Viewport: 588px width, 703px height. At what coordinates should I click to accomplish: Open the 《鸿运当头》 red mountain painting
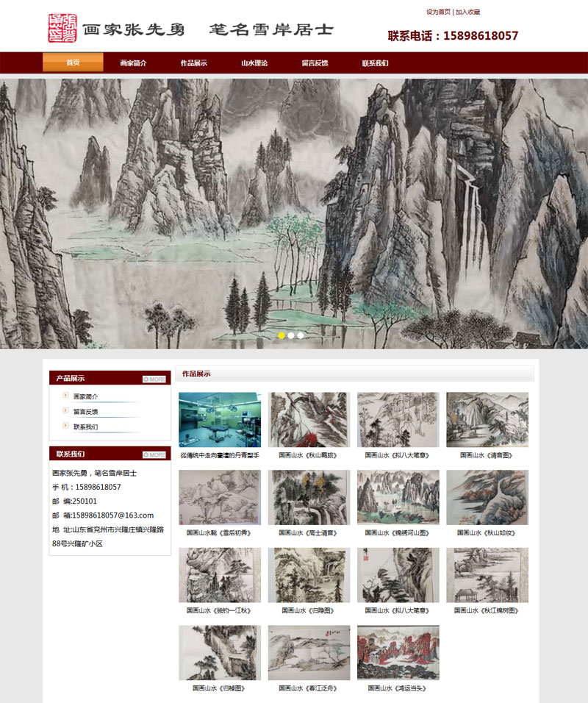coord(398,652)
